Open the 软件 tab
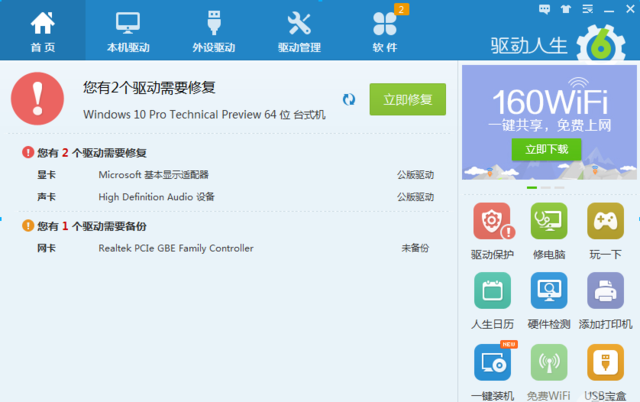This screenshot has width=640, height=402. 385,30
